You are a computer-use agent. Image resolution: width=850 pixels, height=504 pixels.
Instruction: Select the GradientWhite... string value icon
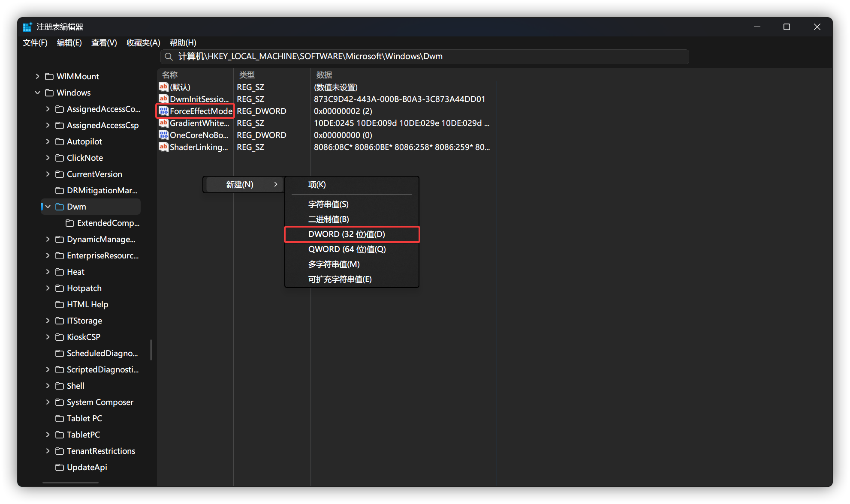(x=163, y=123)
